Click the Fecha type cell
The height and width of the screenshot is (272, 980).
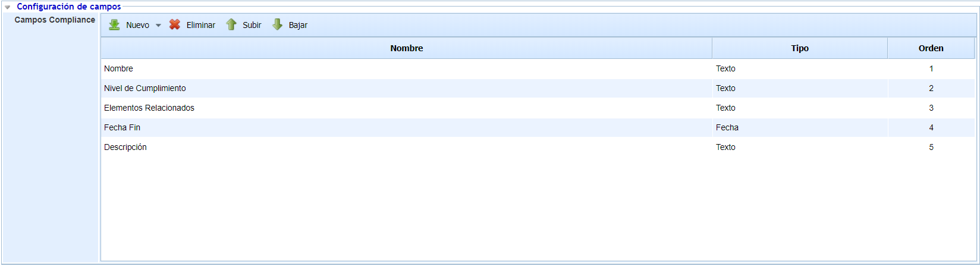click(727, 127)
